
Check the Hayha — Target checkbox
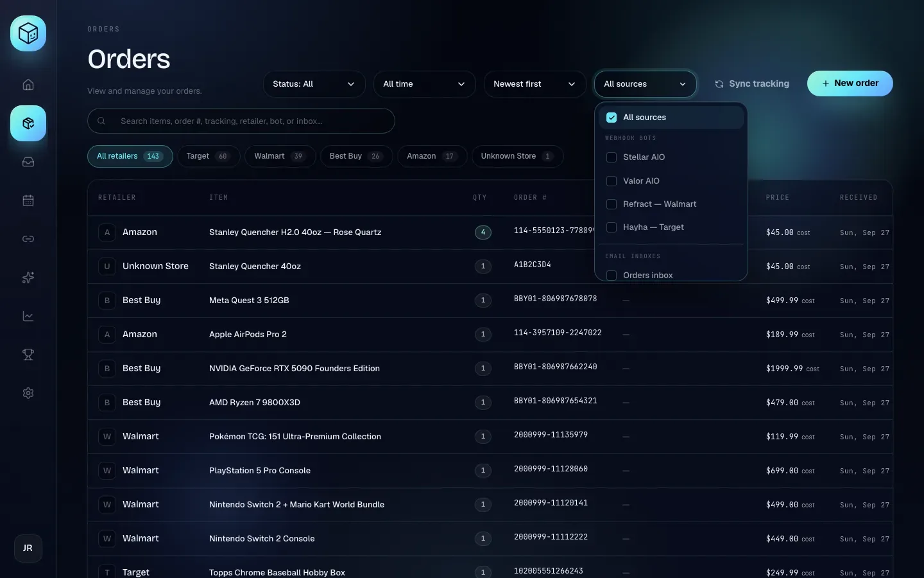(x=612, y=227)
